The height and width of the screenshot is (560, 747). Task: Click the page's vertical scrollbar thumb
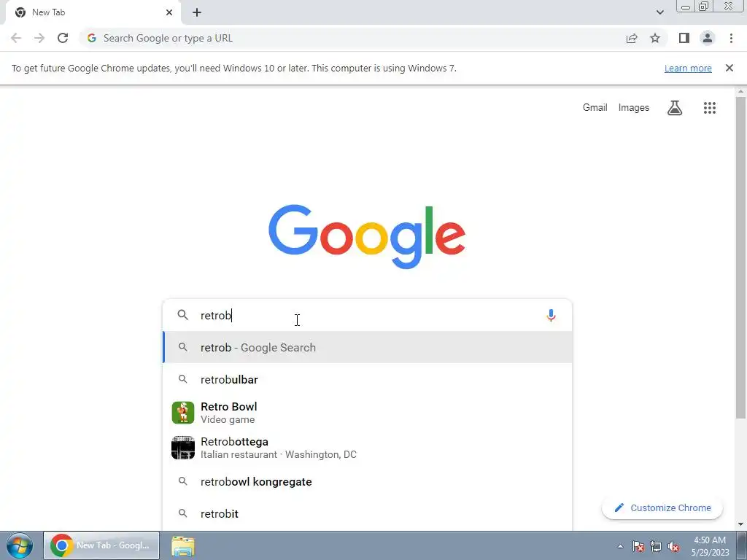tap(741, 257)
